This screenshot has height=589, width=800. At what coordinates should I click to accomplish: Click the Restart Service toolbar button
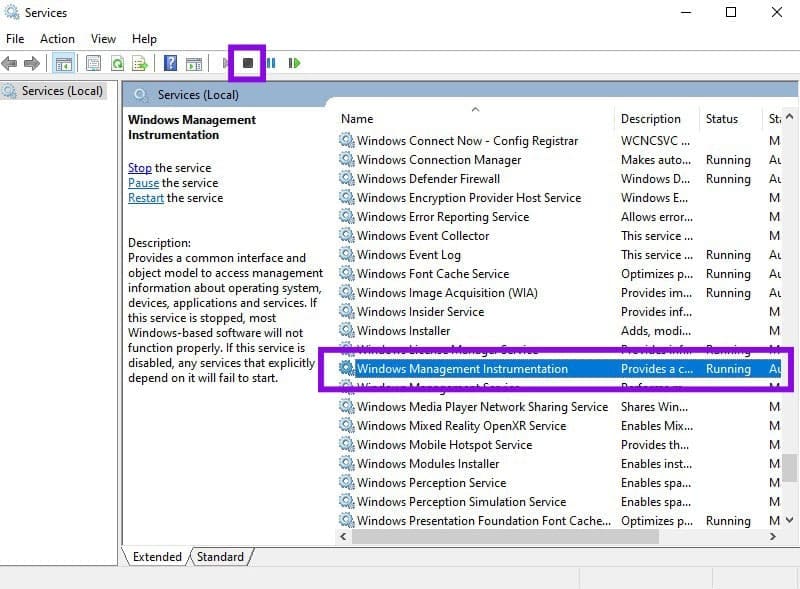pos(294,63)
